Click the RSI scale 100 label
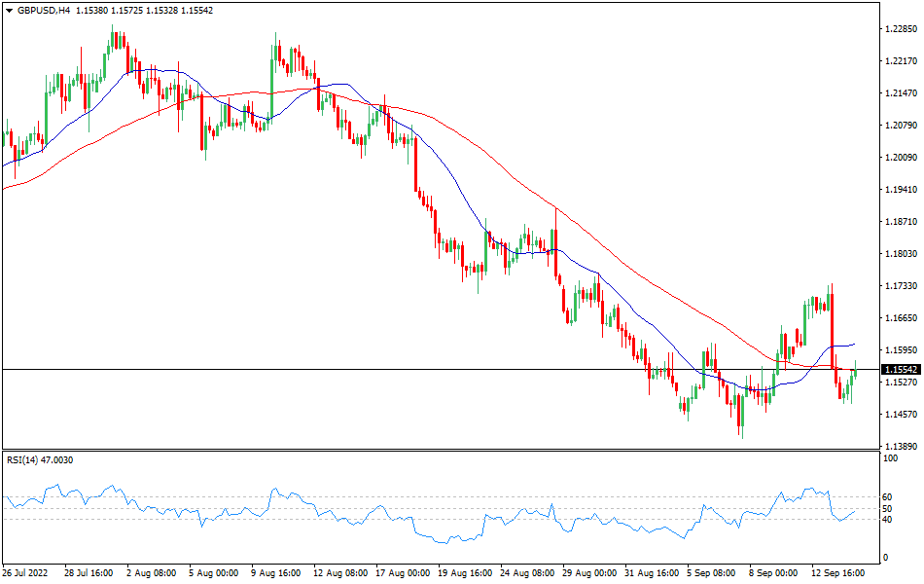Viewport: 924px width, 584px height. (889, 457)
